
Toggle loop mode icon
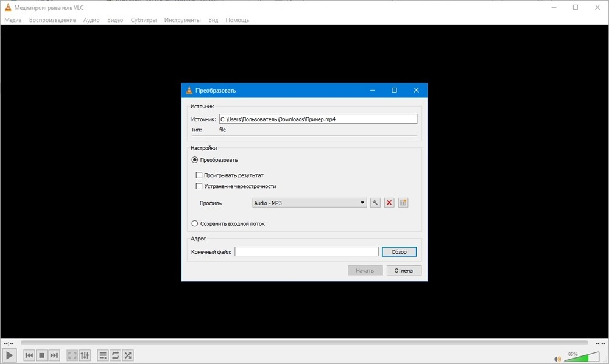115,355
